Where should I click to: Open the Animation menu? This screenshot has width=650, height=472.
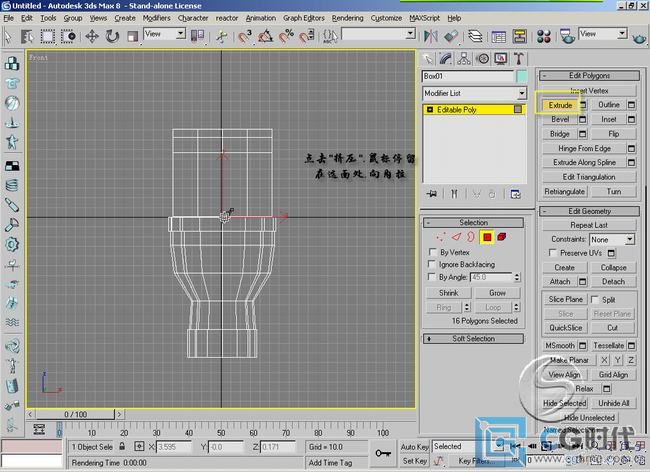click(261, 18)
